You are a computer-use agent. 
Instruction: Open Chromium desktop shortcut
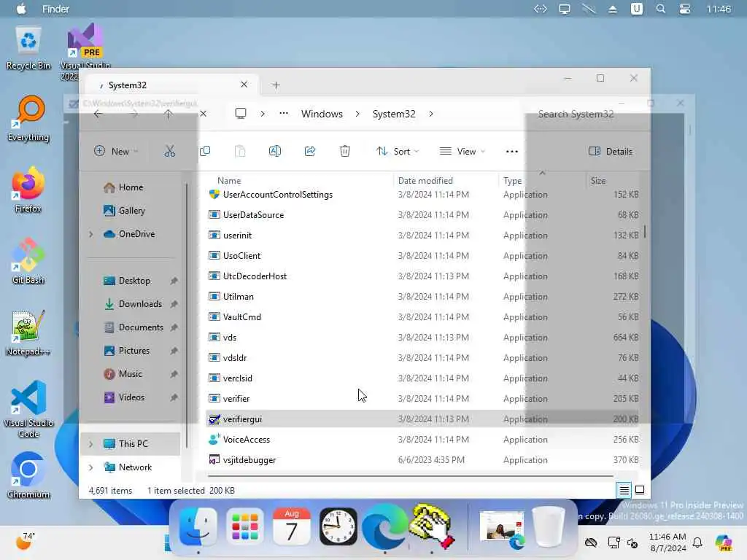pyautogui.click(x=28, y=475)
